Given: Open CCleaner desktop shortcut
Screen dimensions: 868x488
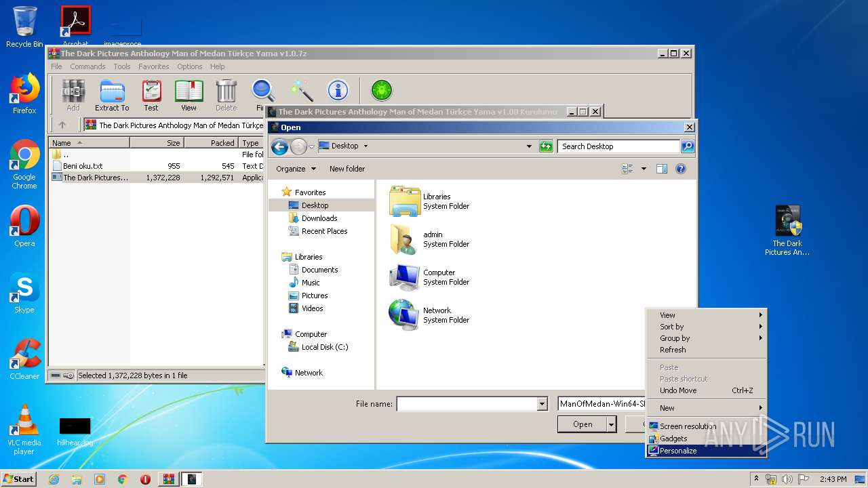Looking at the screenshot, I should [x=24, y=359].
